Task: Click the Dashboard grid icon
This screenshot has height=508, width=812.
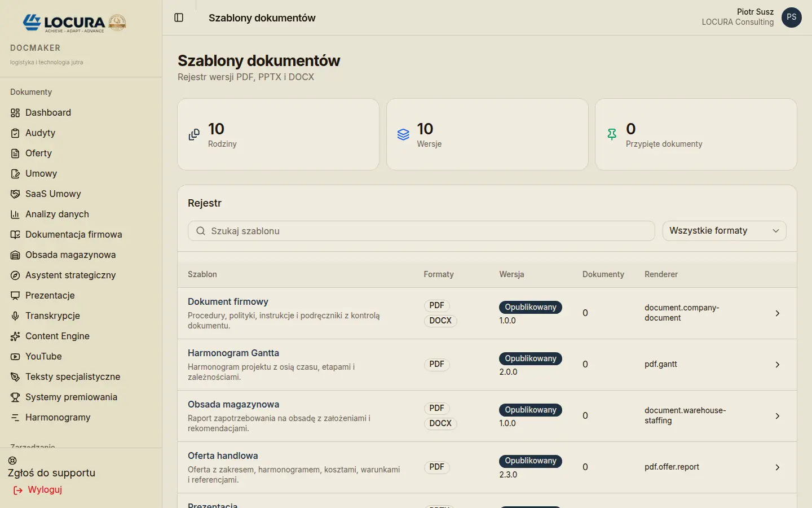Action: (x=15, y=113)
